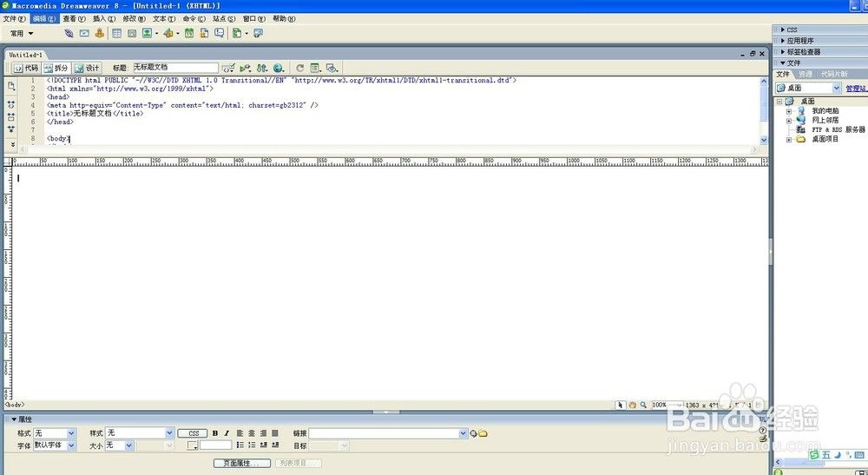Click the Date insert icon
This screenshot has width=868, height=475.
(189, 33)
